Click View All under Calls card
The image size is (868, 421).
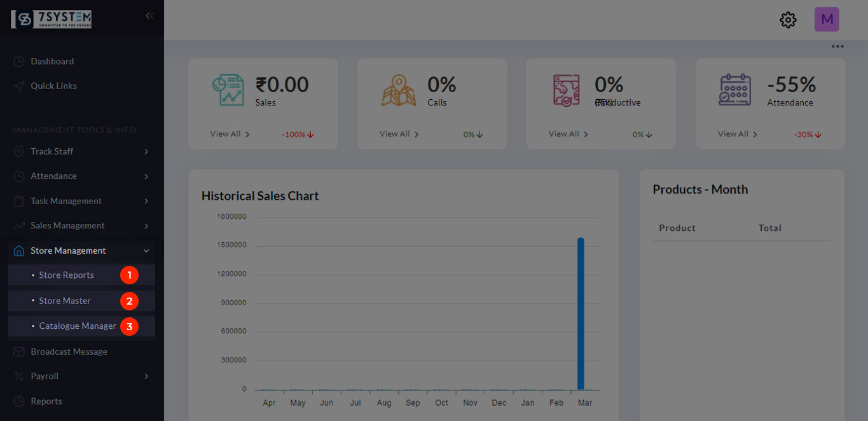[399, 134]
